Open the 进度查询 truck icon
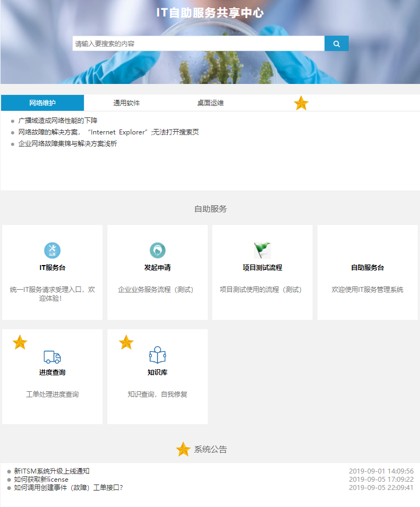This screenshot has width=420, height=507. tap(52, 357)
